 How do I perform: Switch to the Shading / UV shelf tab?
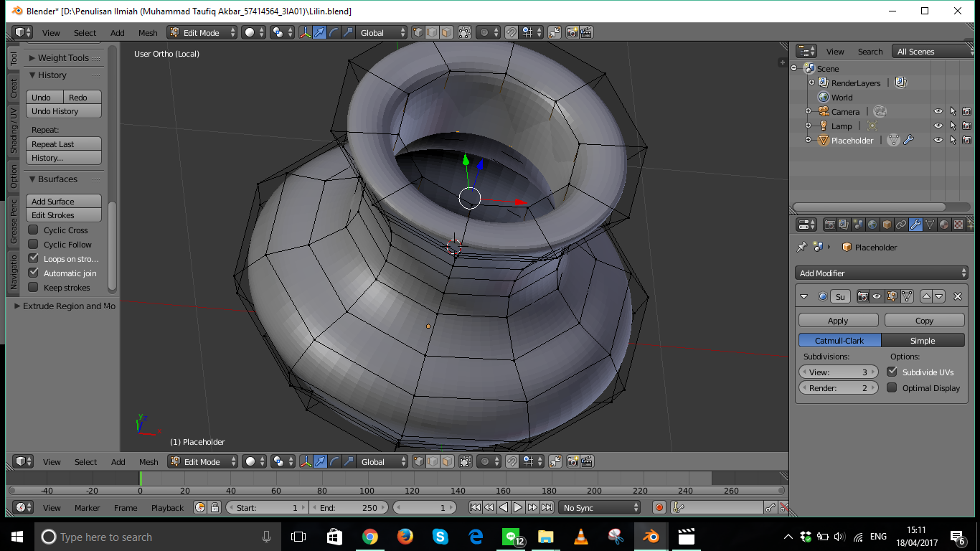click(x=13, y=131)
